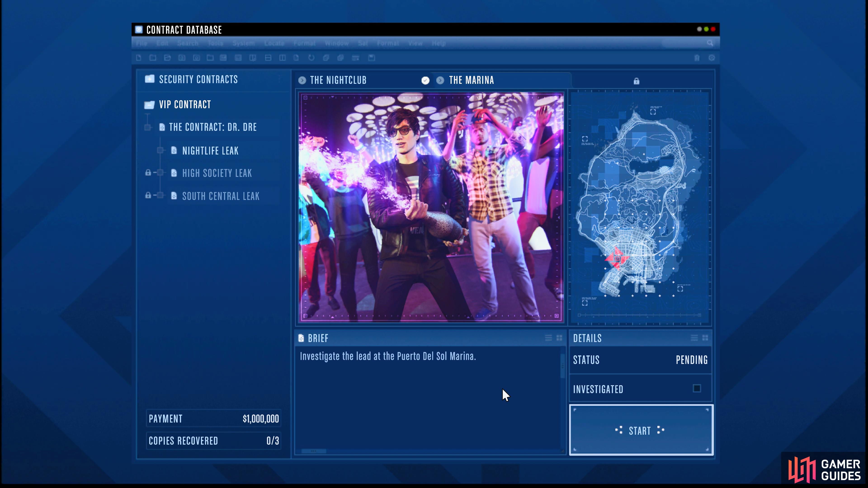Collapse the Nightlife Leak tree node box
This screenshot has height=488, width=868.
(160, 150)
